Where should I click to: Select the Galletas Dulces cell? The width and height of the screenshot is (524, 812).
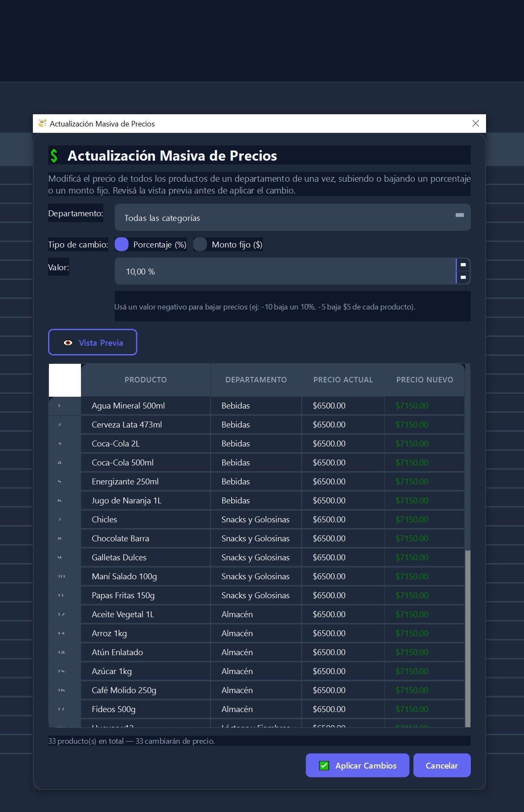[146, 557]
